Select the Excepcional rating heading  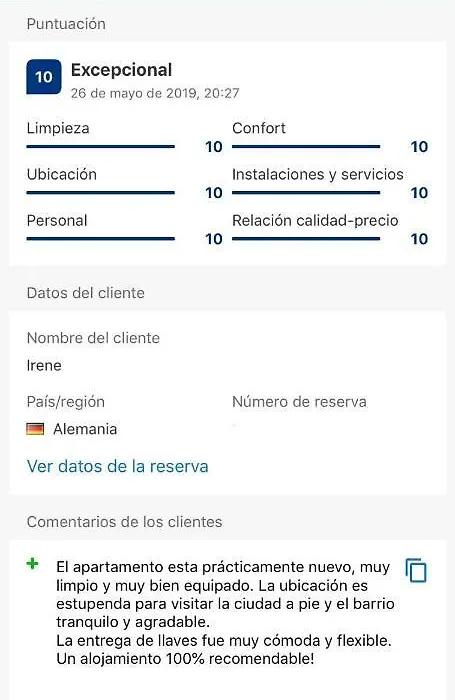121,70
